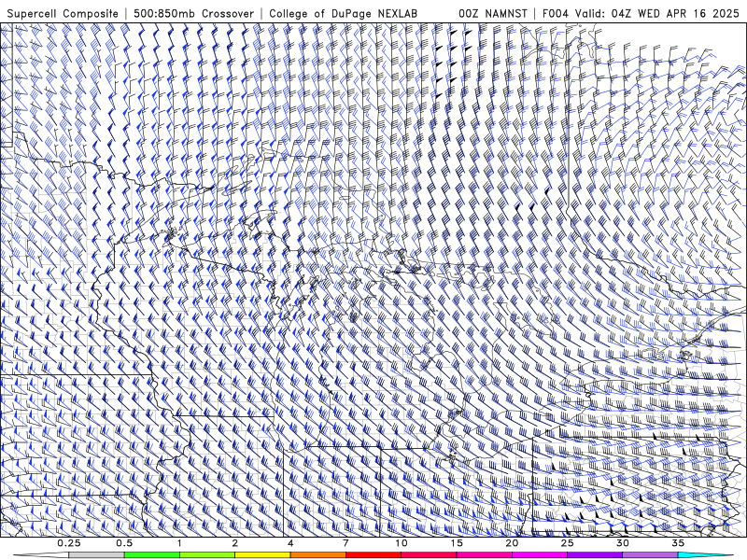Pick the red 7–10 legend segment
Viewport: 747px width, 560px height.
pos(373,555)
